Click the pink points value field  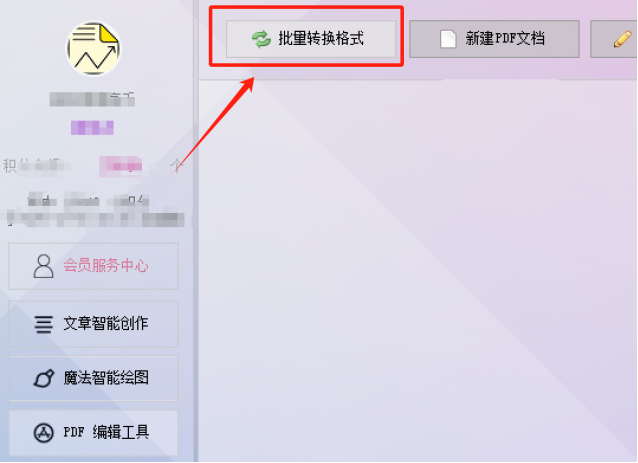(121, 166)
